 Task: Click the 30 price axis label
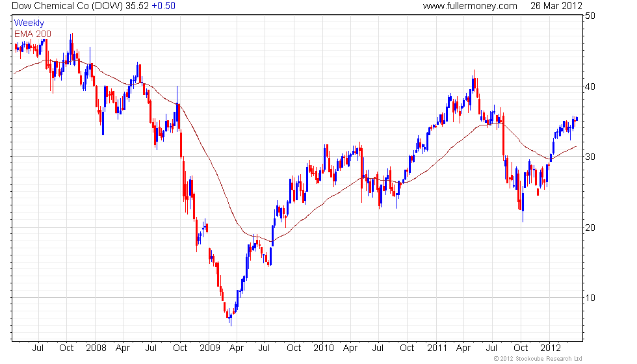[590, 157]
